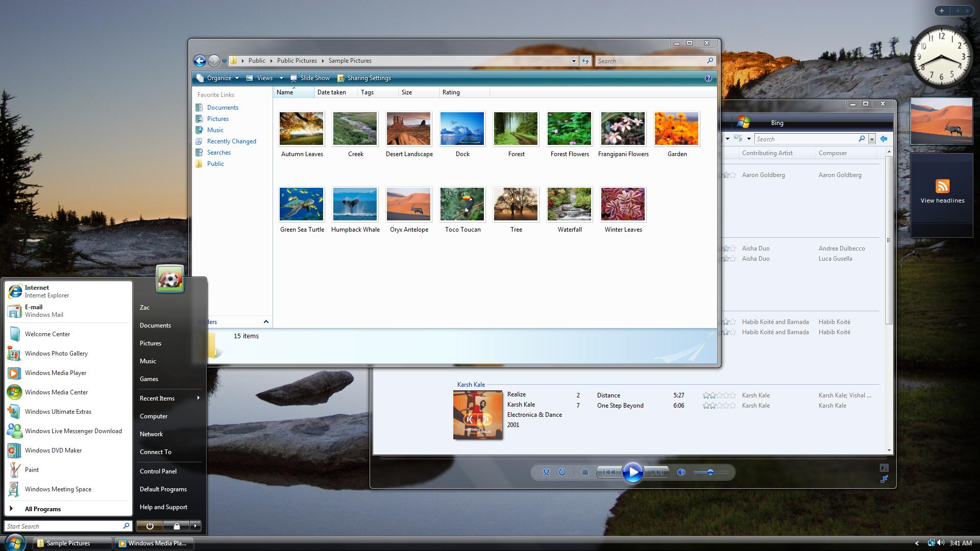Play the current song in Media Player
Image resolution: width=980 pixels, height=551 pixels.
coord(633,472)
